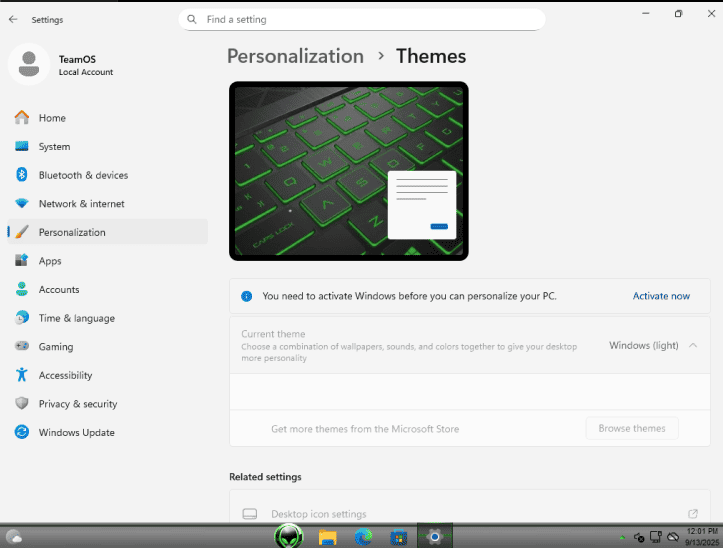The width and height of the screenshot is (723, 548).
Task: Click Windows (light) theme value
Action: [644, 345]
